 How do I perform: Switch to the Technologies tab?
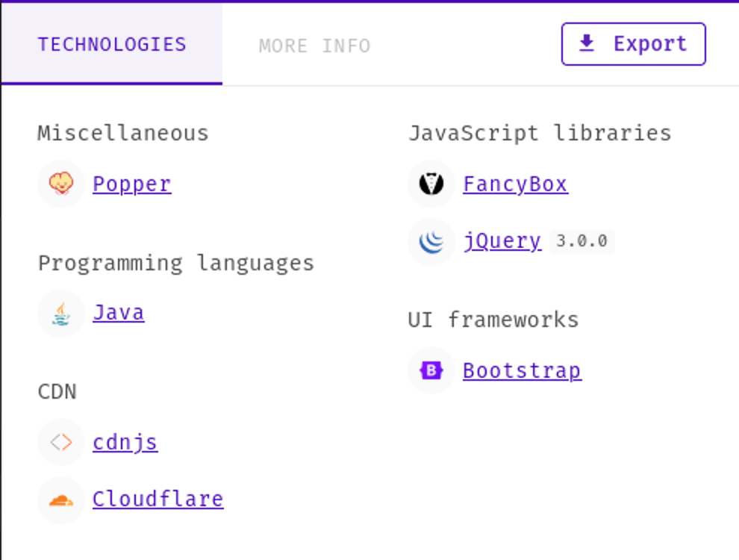click(x=112, y=44)
